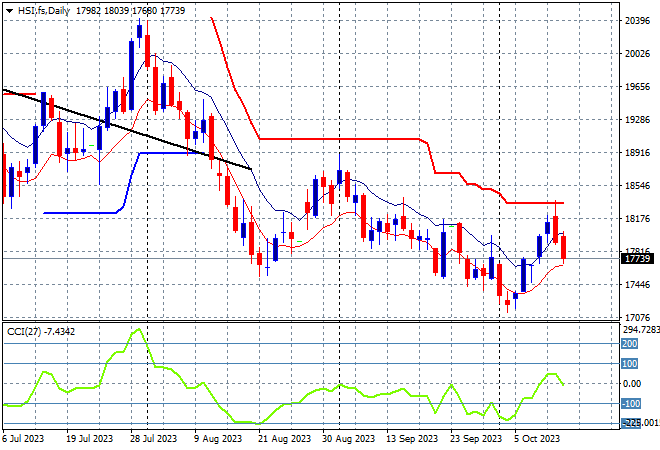660x450 pixels.
Task: Click the thick red flat line near 19100
Action: tap(340, 139)
